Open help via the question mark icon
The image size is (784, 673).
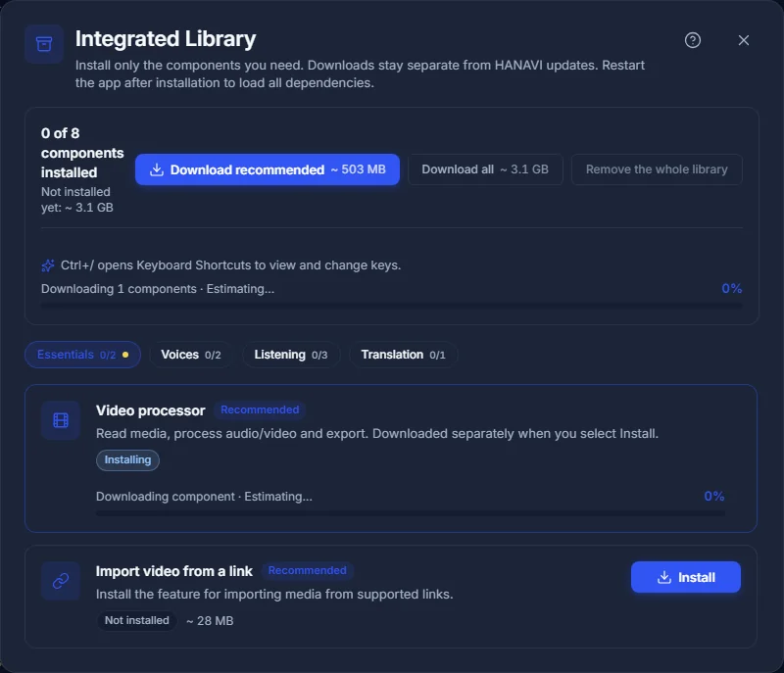pyautogui.click(x=693, y=40)
